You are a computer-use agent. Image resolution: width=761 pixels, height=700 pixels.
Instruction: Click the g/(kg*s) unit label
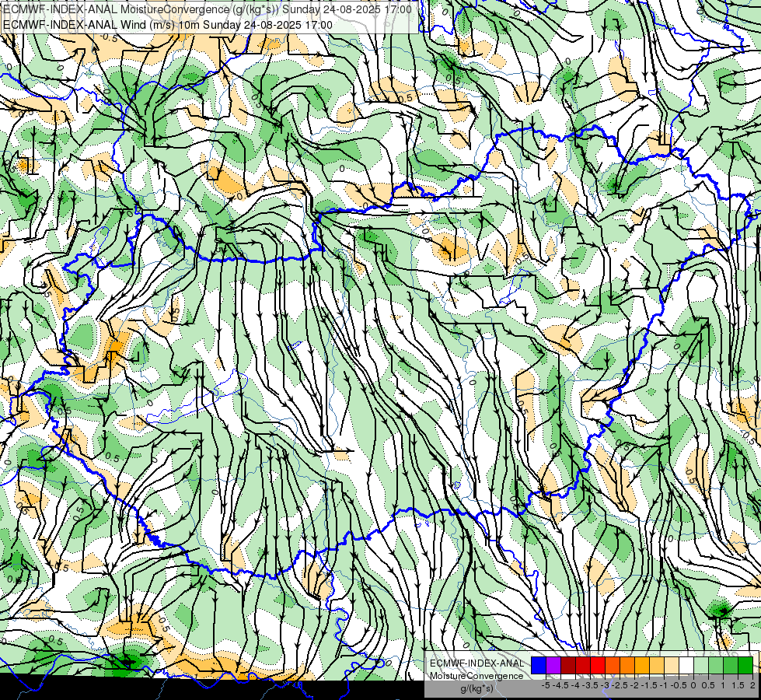tap(476, 688)
